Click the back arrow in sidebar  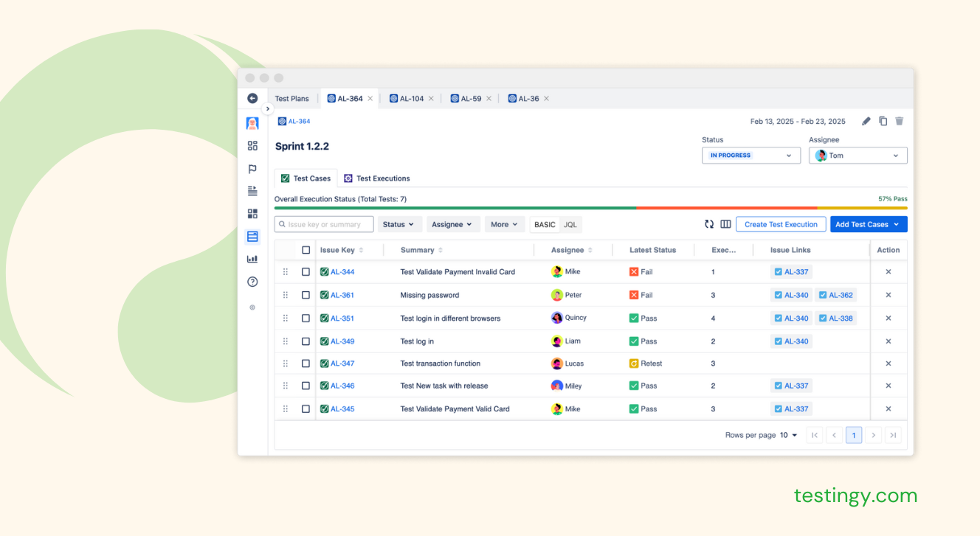(252, 98)
